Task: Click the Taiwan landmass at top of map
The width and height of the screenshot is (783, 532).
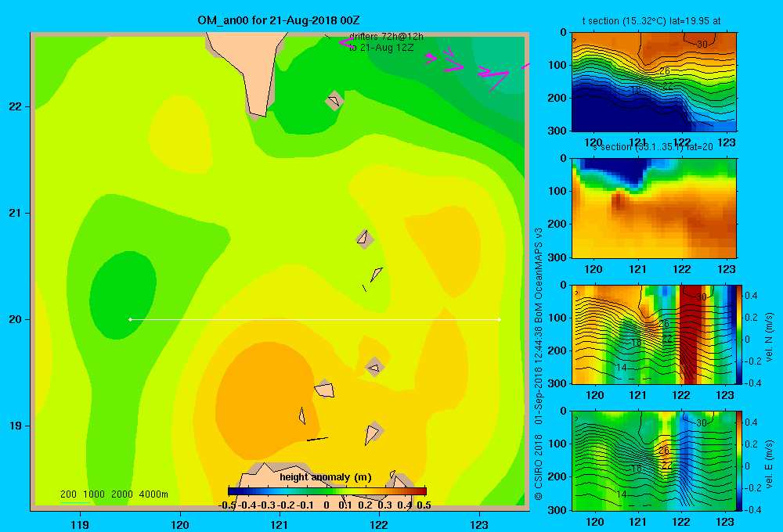Action: point(248,70)
